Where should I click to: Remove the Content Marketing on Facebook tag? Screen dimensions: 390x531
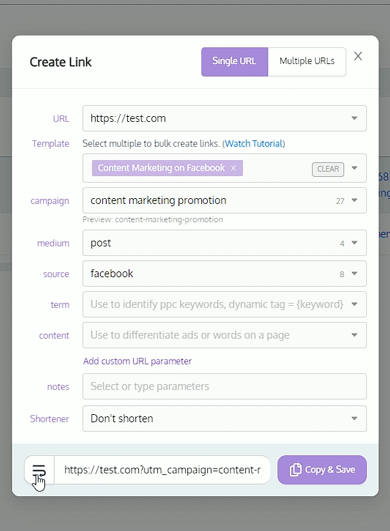tap(233, 168)
